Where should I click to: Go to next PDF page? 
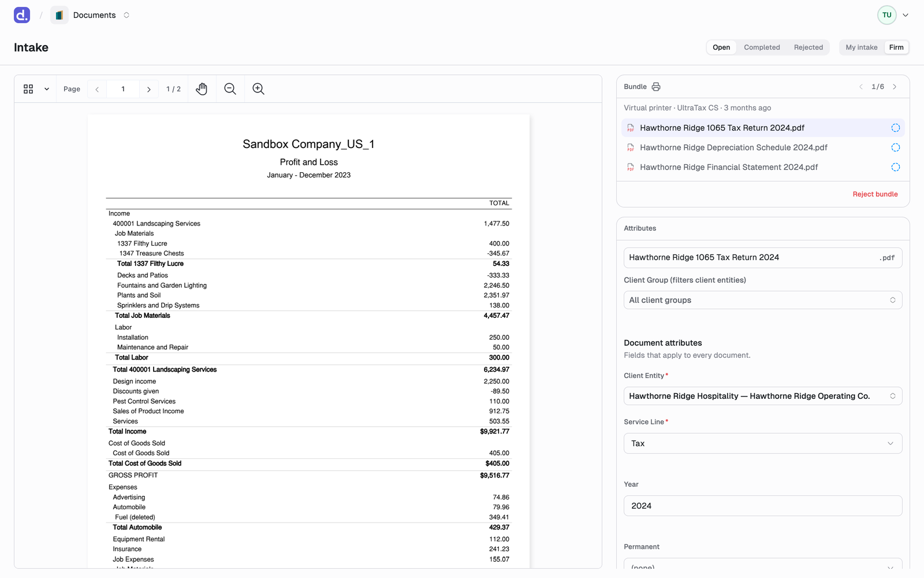149,89
